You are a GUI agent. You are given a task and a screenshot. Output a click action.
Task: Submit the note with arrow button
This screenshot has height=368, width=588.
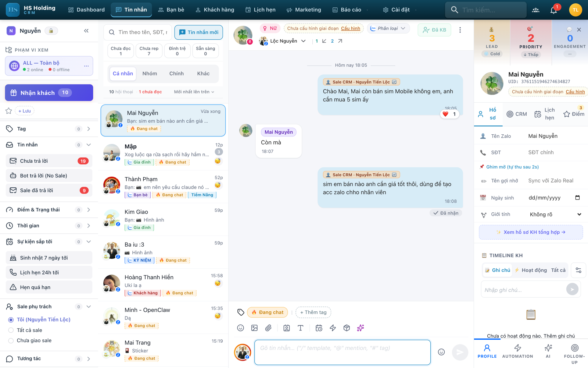pos(572,290)
